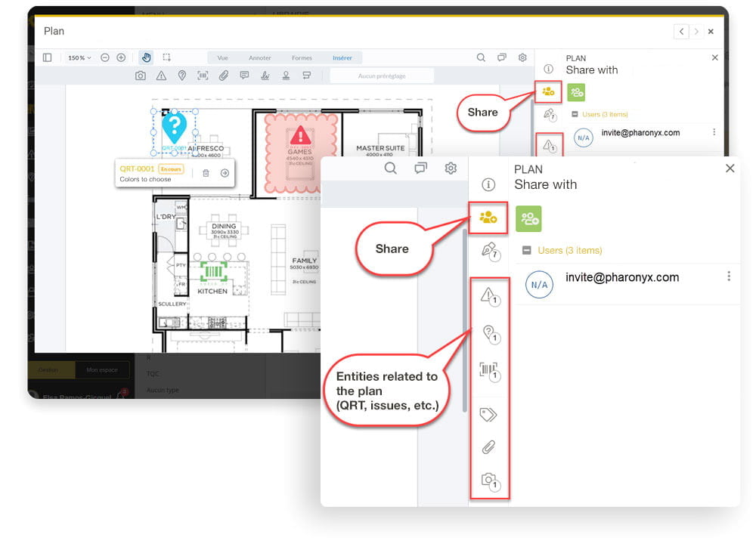Open the info tab in the enlarged inset

click(x=488, y=184)
